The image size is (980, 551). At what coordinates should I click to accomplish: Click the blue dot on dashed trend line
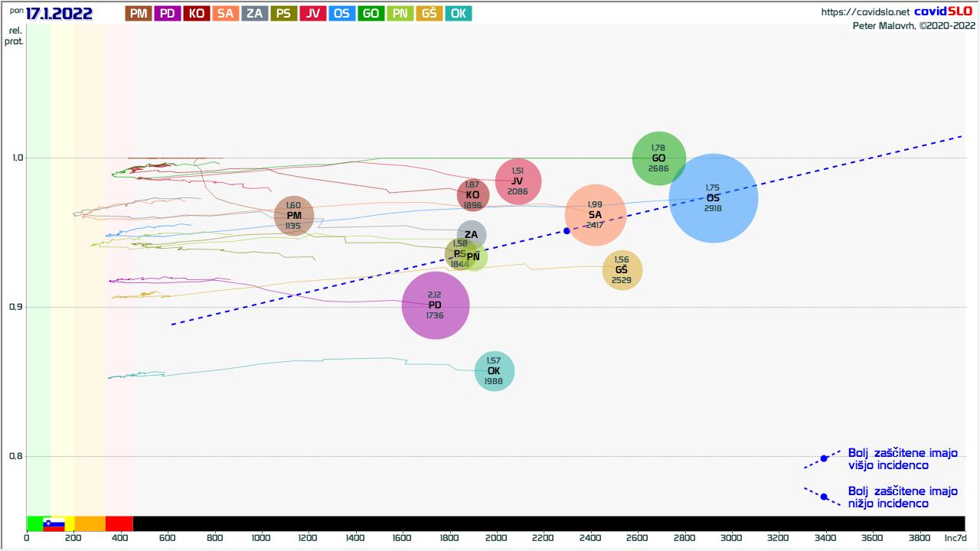(x=567, y=230)
